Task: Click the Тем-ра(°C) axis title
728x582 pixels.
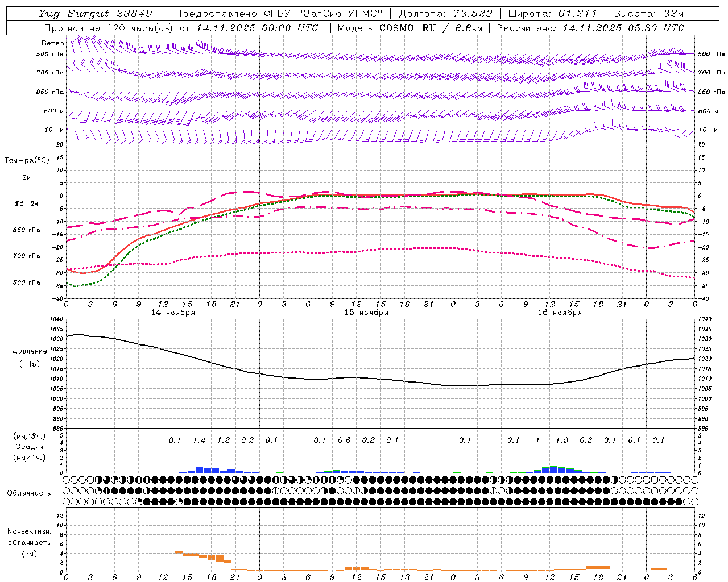Action: tap(27, 161)
